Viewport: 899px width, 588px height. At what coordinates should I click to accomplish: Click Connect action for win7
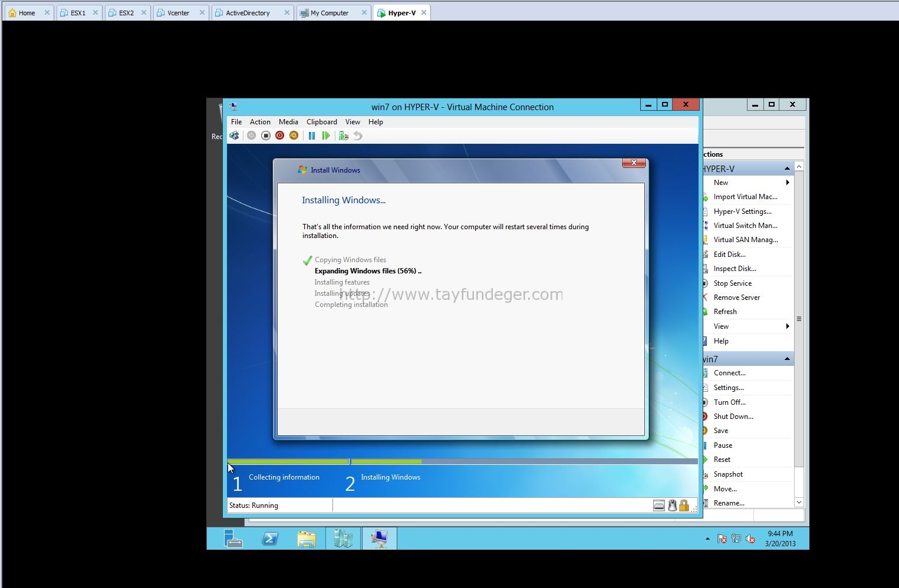[729, 373]
